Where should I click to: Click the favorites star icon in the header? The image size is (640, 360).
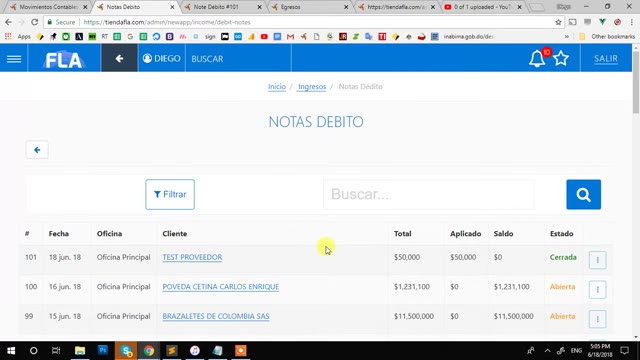[561, 58]
